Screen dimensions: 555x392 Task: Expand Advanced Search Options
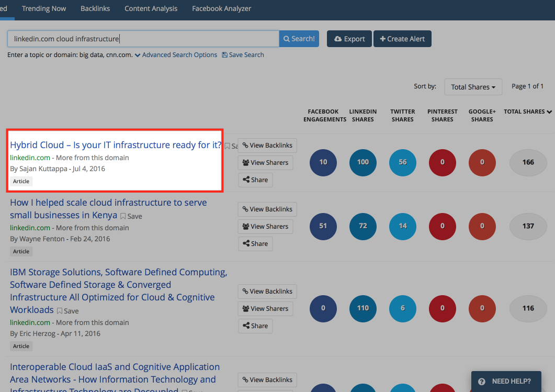176,55
